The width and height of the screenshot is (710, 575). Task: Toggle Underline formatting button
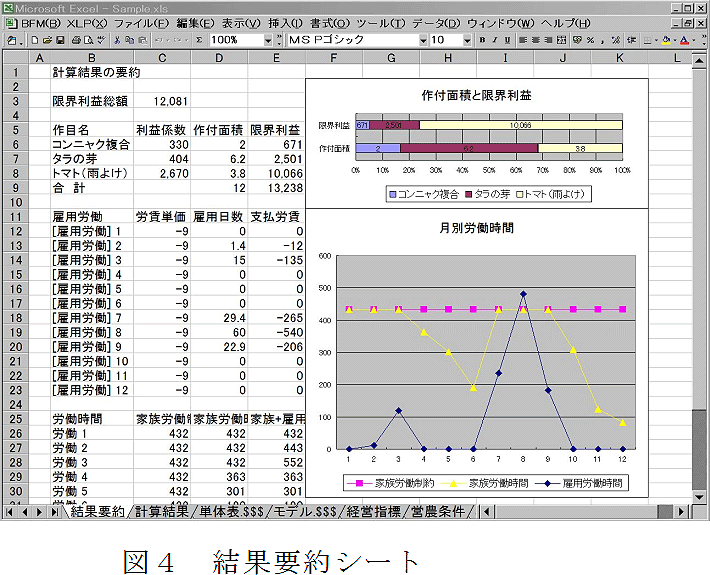click(507, 40)
